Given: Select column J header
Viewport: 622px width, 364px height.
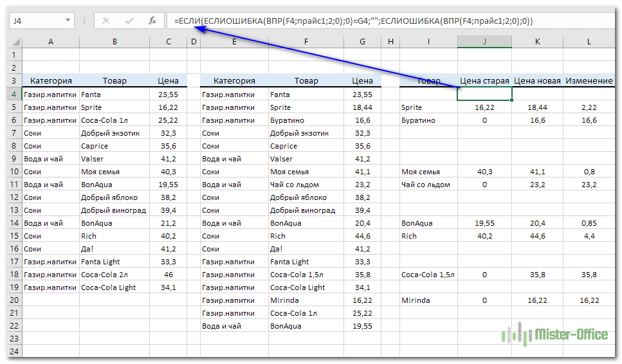Looking at the screenshot, I should click(x=484, y=42).
